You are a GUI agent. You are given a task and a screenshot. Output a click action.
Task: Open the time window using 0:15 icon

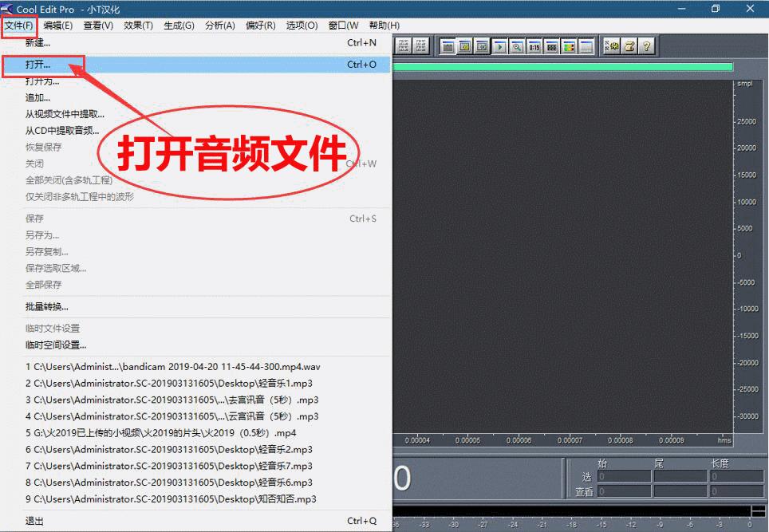point(534,46)
